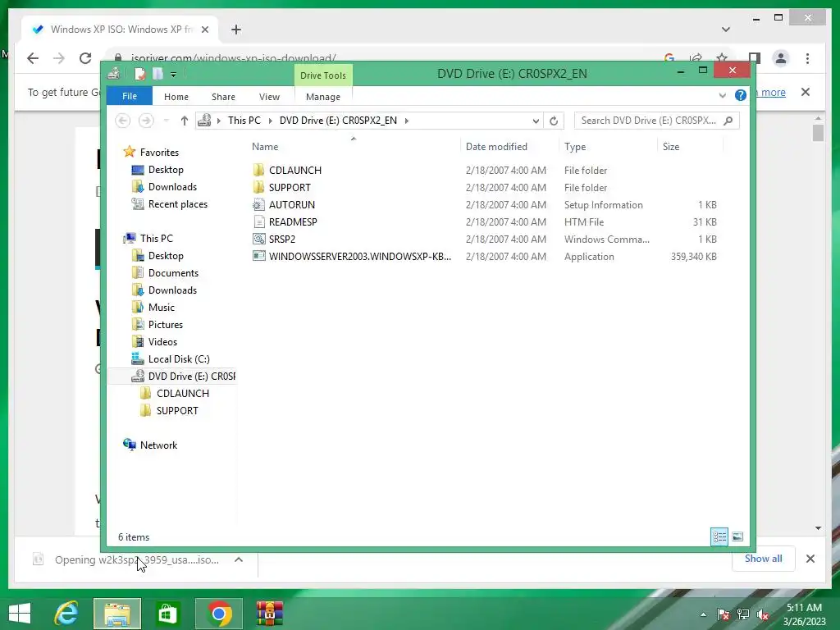This screenshot has width=840, height=630.
Task: Click the Explorer Forward arrow button
Action: (x=146, y=121)
